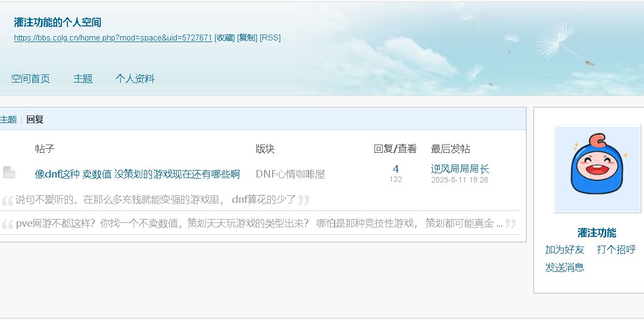
Task: Click the 帖子 column header
Action: 45,149
